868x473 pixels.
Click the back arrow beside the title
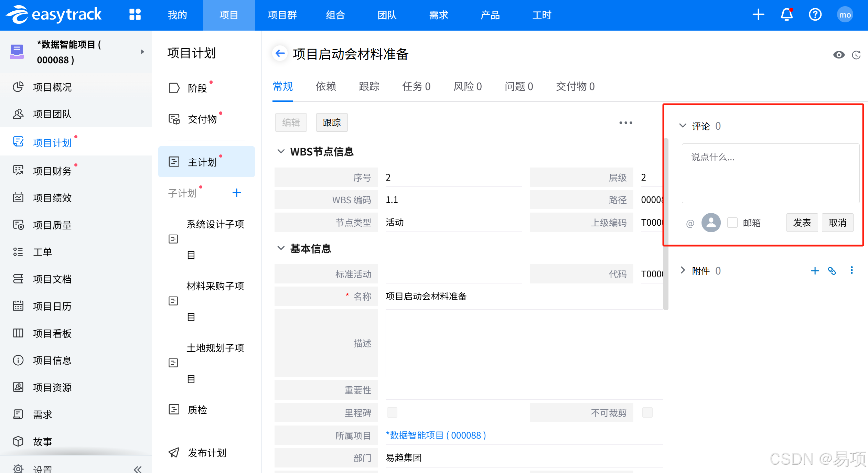coord(280,53)
